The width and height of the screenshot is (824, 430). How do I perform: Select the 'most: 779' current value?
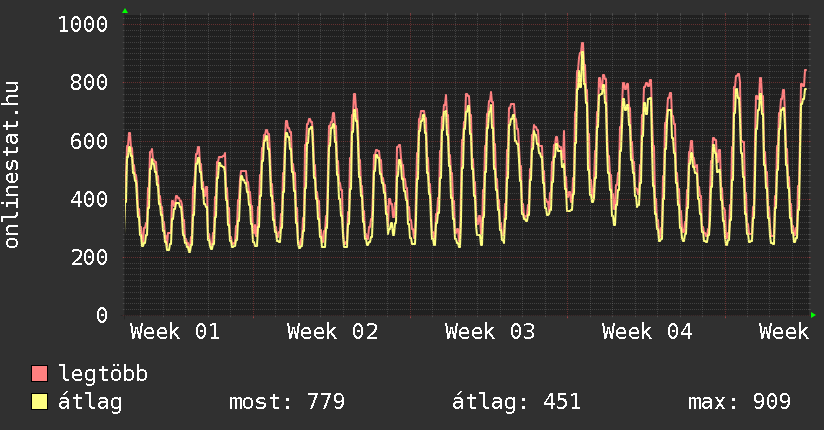(x=287, y=403)
